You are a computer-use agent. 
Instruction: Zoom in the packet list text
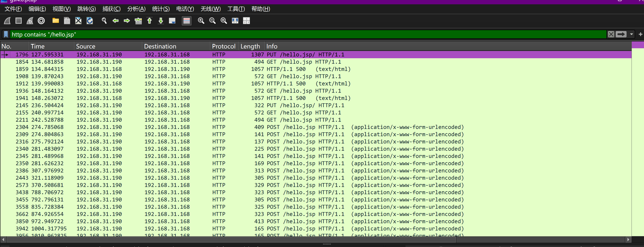[x=201, y=21]
